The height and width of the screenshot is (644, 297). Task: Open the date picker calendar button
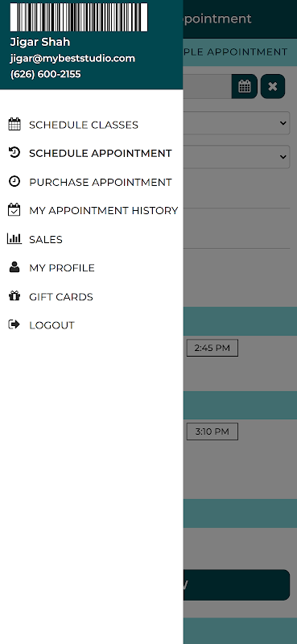coord(245,86)
